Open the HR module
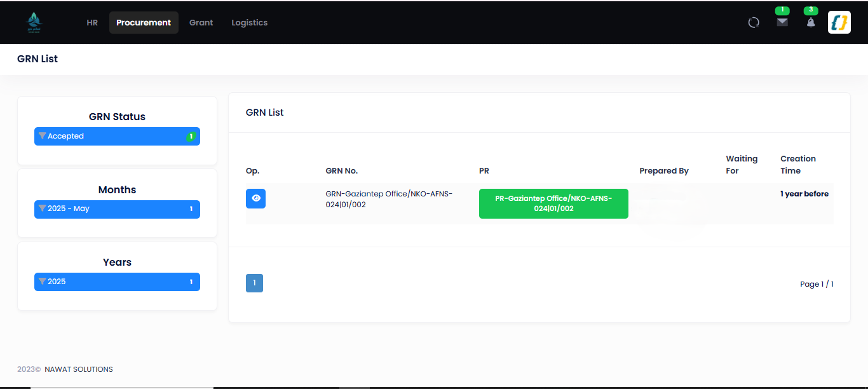 click(92, 22)
